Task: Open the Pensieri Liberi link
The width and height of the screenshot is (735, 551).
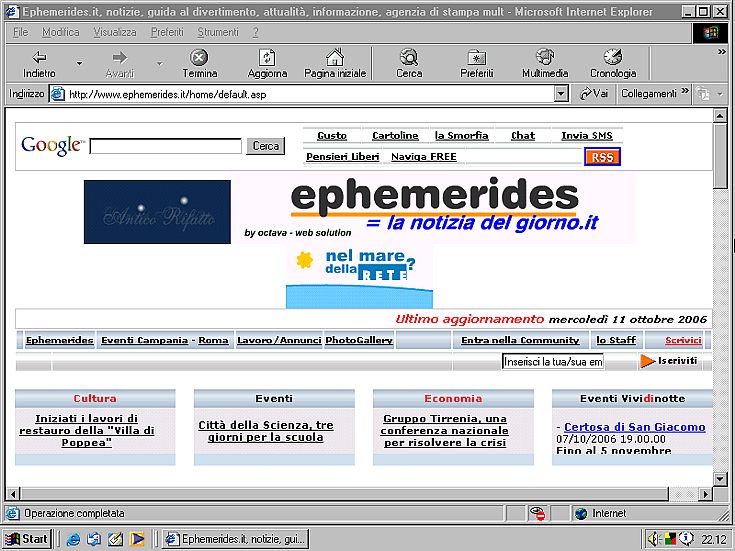Action: pos(342,157)
